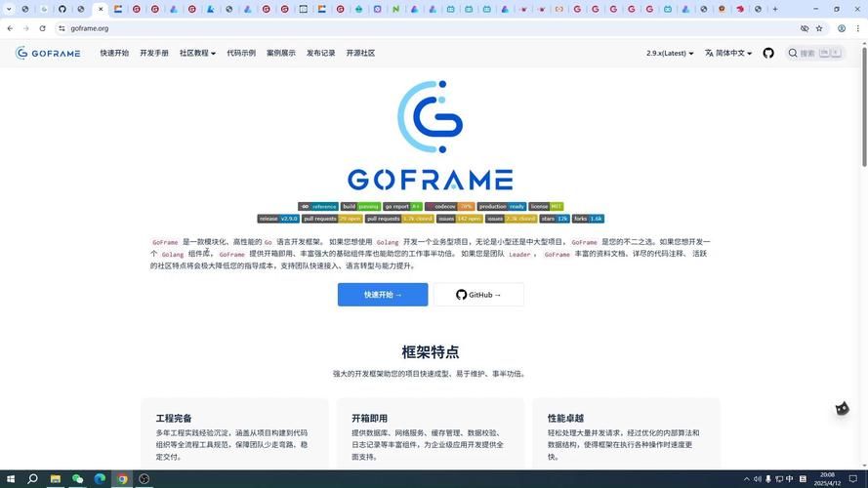
Task: Open Microsoft Edge from the taskbar
Action: tap(100, 478)
